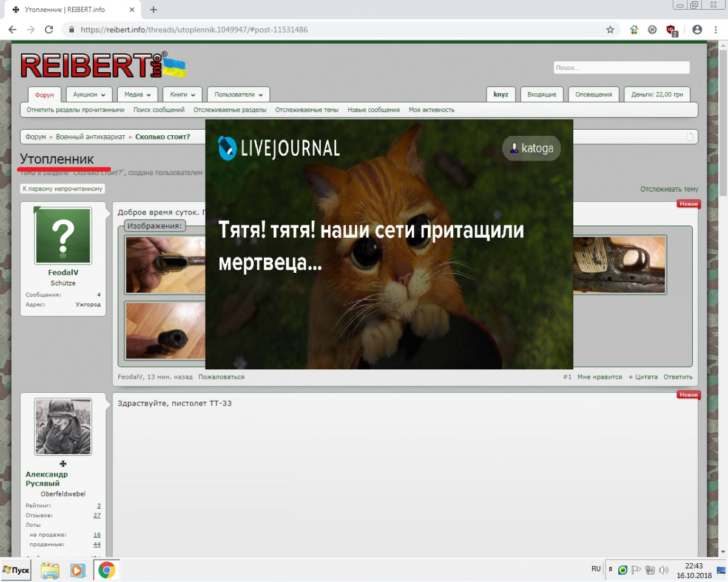Click + Цитата quote link

(643, 377)
